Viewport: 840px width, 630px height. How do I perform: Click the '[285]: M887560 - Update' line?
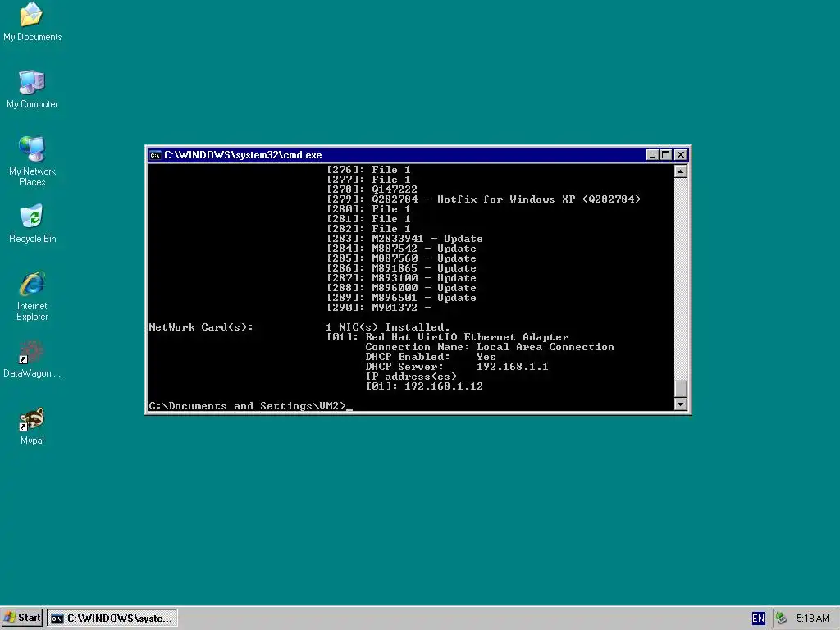tap(402, 258)
